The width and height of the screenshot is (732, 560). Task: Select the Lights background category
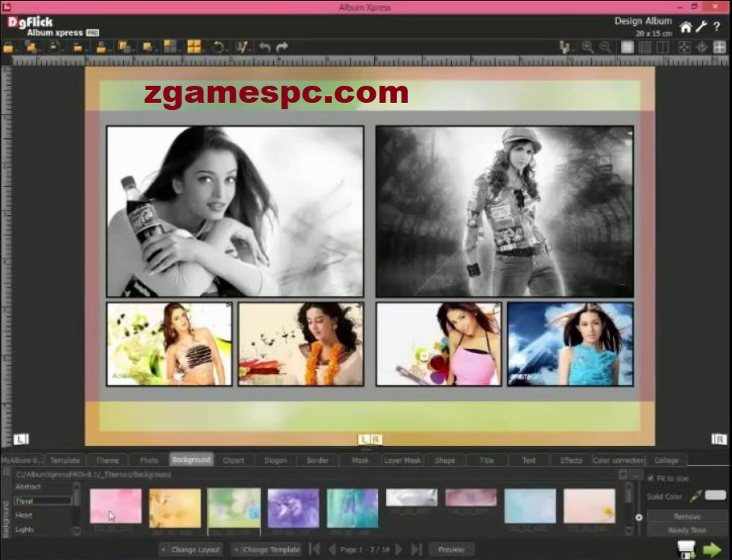point(25,529)
